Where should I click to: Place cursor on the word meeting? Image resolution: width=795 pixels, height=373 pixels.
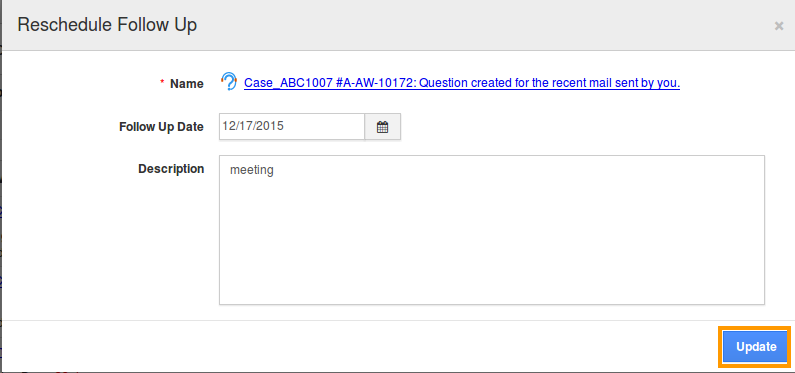point(252,170)
